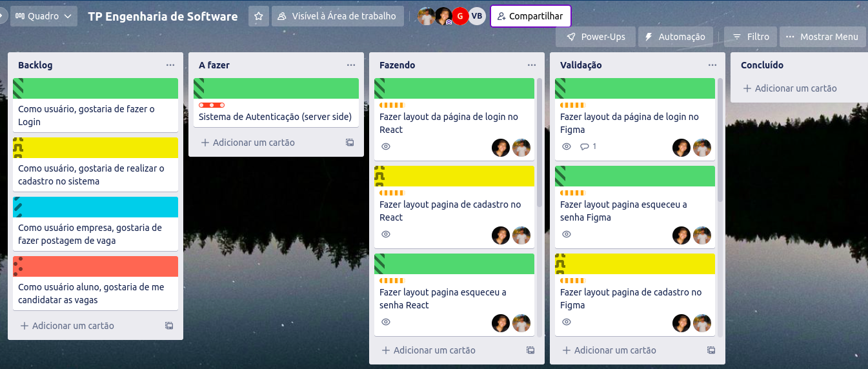Click second member avatar on 'cadastro no React' card
The width and height of the screenshot is (868, 369).
click(x=521, y=235)
